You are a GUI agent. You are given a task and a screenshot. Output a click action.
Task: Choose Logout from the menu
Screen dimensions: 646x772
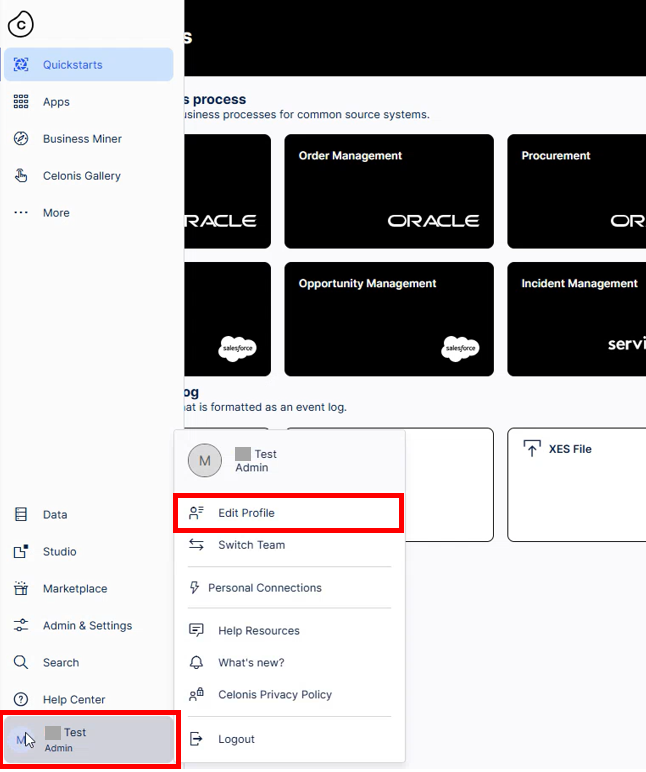289,739
